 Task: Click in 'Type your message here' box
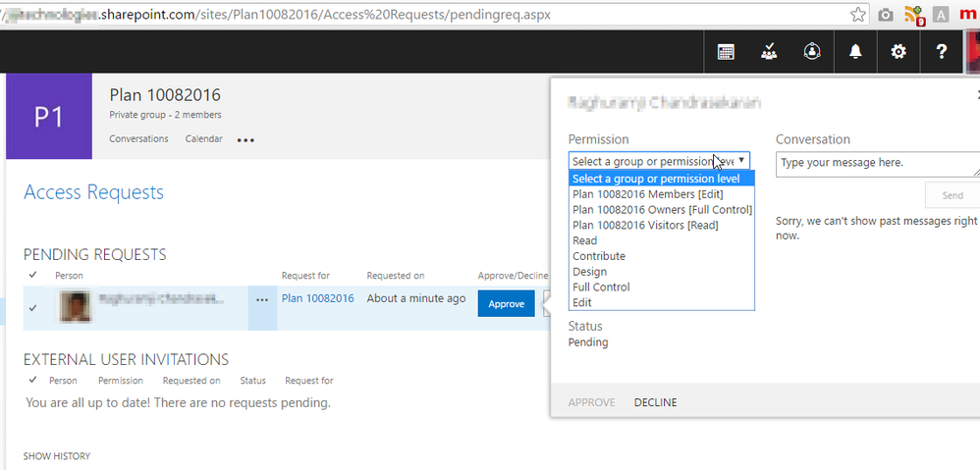coord(878,164)
